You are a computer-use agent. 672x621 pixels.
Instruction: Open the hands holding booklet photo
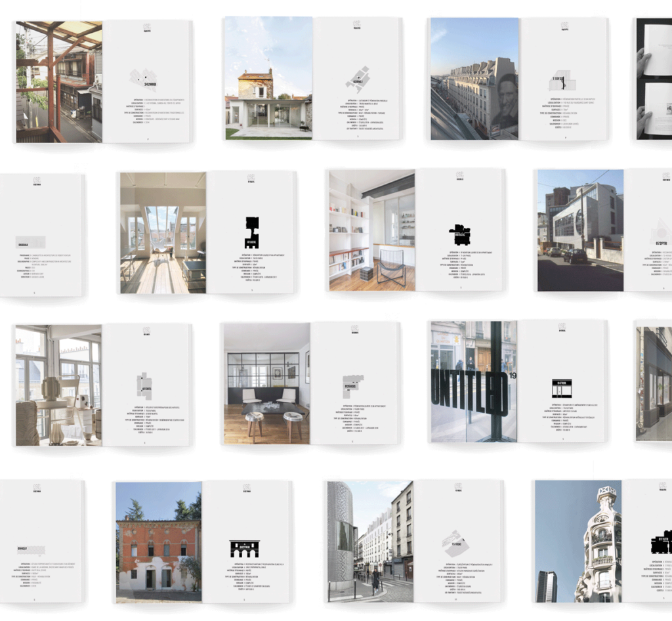coord(654,79)
